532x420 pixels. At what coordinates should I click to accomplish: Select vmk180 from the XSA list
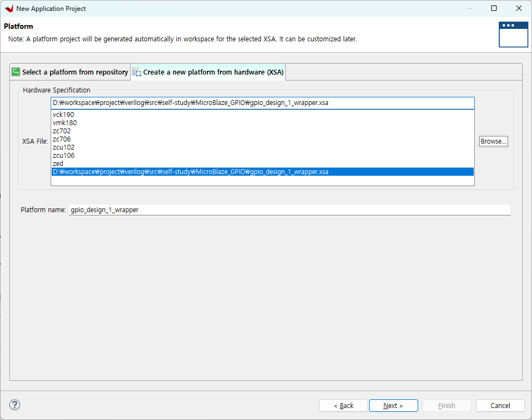pyautogui.click(x=65, y=123)
